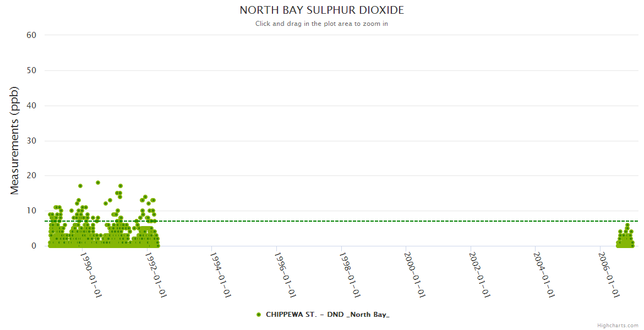Viewport: 644px width, 330px height.
Task: Click the topmost data point in the 2006 cluster
Action: pyautogui.click(x=627, y=225)
